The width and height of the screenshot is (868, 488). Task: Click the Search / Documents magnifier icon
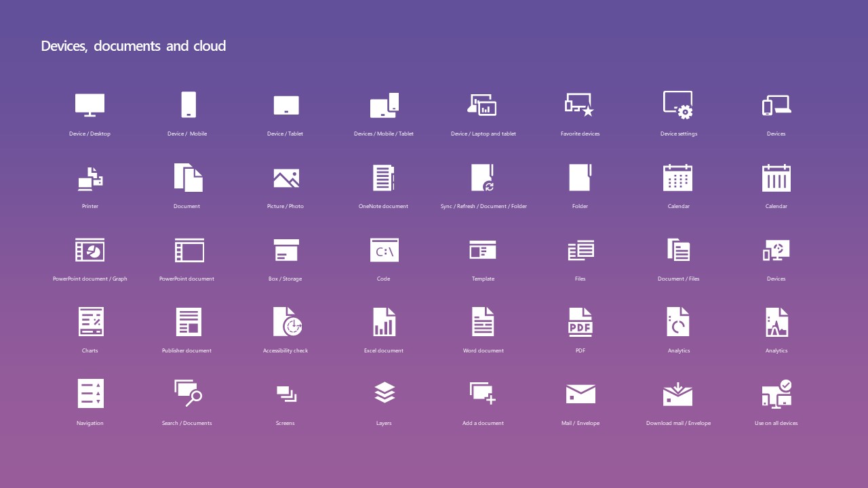[189, 393]
